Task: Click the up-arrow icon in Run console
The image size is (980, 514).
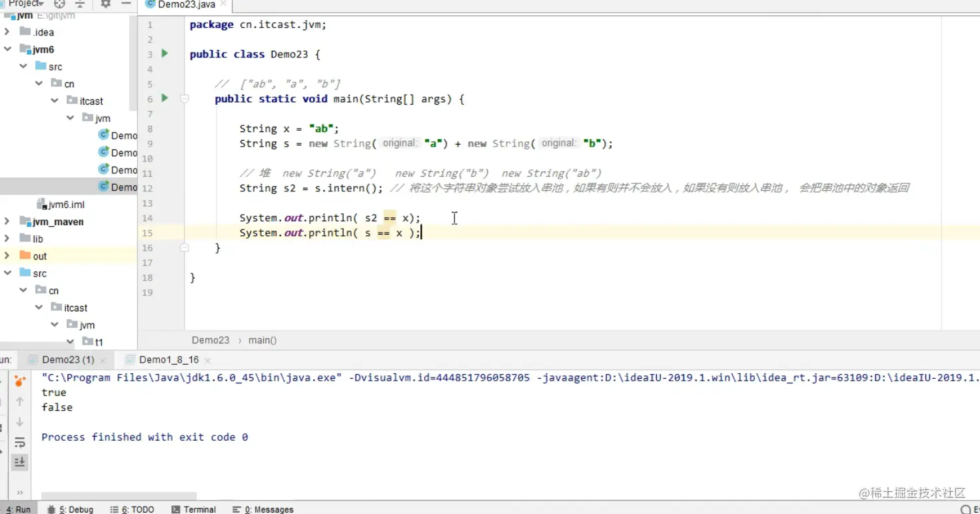Action: pyautogui.click(x=19, y=401)
